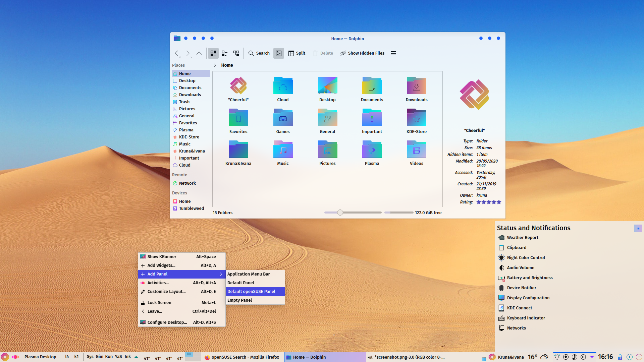Viewport: 644px width, 362px height.
Task: Open the Important folder in file view
Action: (372, 121)
